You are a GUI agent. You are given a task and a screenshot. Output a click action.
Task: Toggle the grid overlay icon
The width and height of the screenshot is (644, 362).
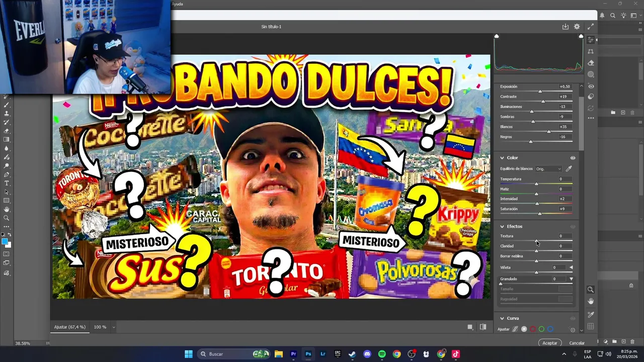coord(591,326)
